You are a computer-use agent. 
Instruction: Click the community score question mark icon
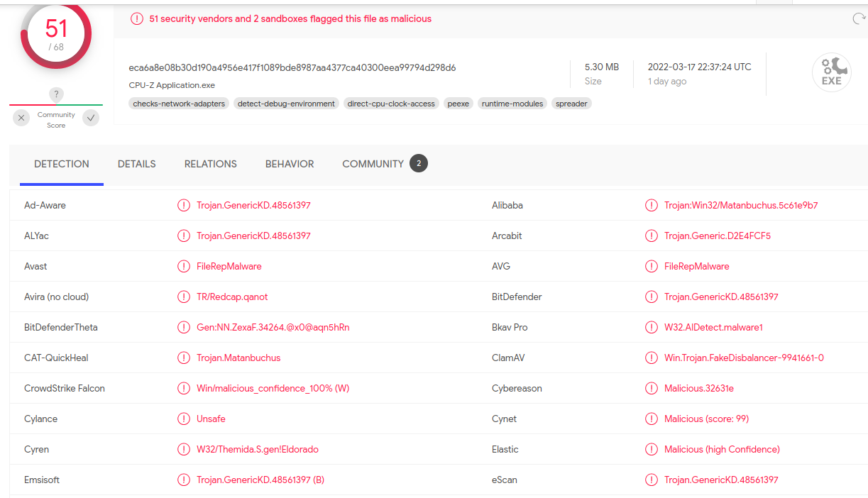[57, 94]
